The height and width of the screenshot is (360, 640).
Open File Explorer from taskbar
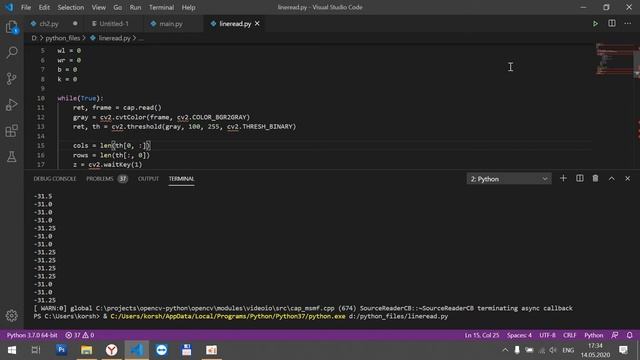pos(86,350)
